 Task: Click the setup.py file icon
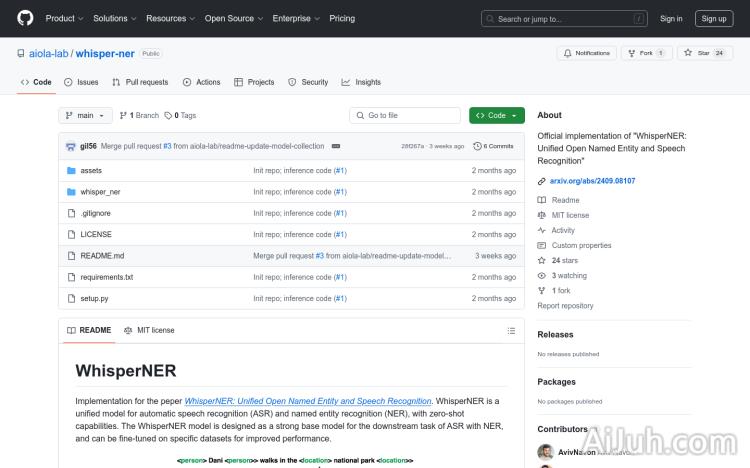tap(71, 298)
